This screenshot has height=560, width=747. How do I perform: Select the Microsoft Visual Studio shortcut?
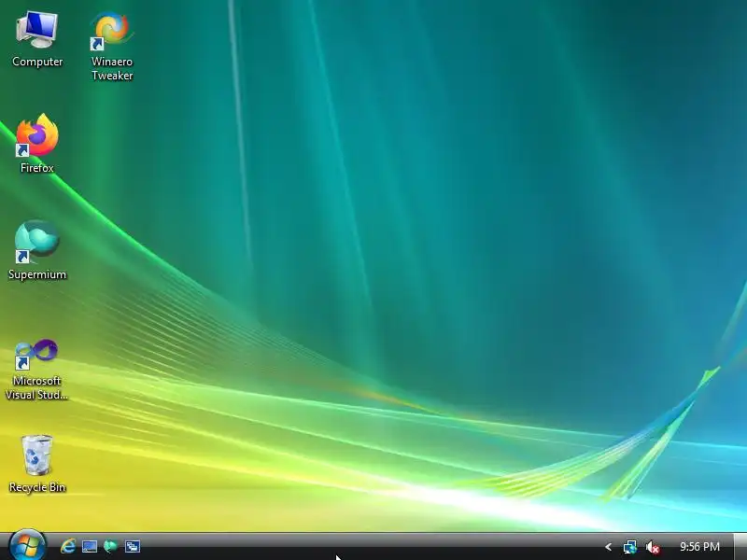click(36, 370)
